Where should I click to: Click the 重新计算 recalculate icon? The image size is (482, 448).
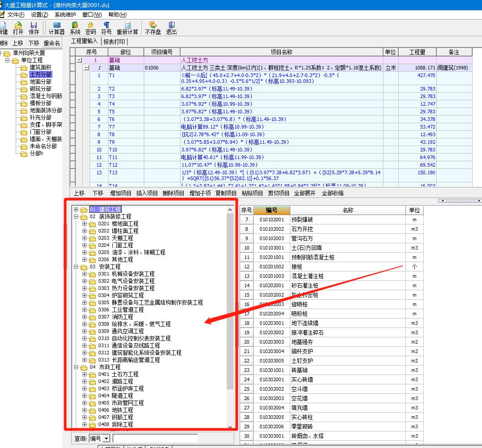coord(128,28)
